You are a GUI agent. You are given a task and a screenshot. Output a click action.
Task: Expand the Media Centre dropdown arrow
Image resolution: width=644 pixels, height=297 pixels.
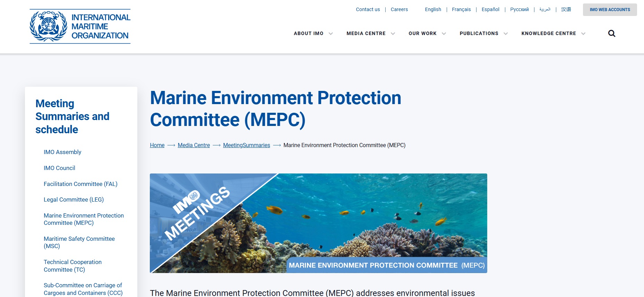pos(393,34)
